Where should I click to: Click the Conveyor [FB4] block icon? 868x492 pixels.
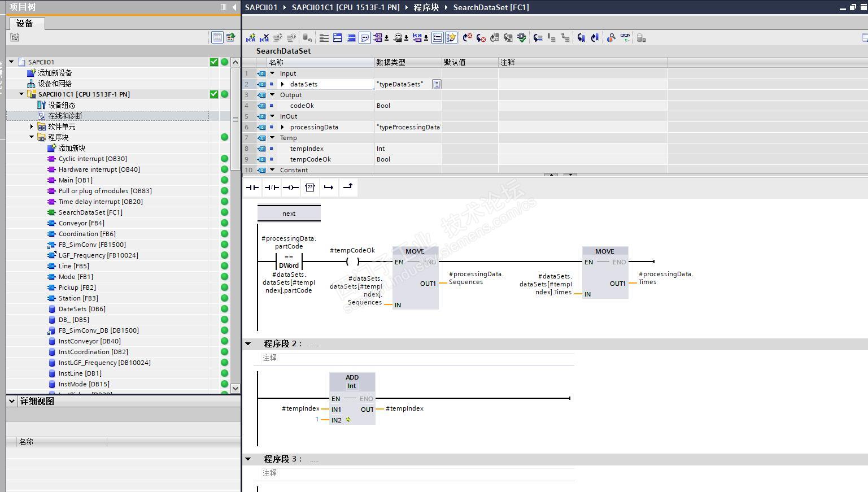51,223
